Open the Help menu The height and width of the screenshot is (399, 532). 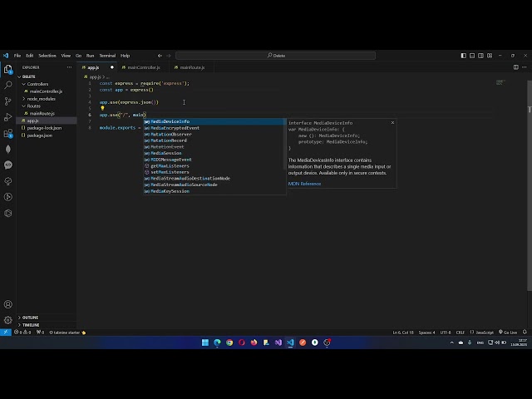coord(125,56)
